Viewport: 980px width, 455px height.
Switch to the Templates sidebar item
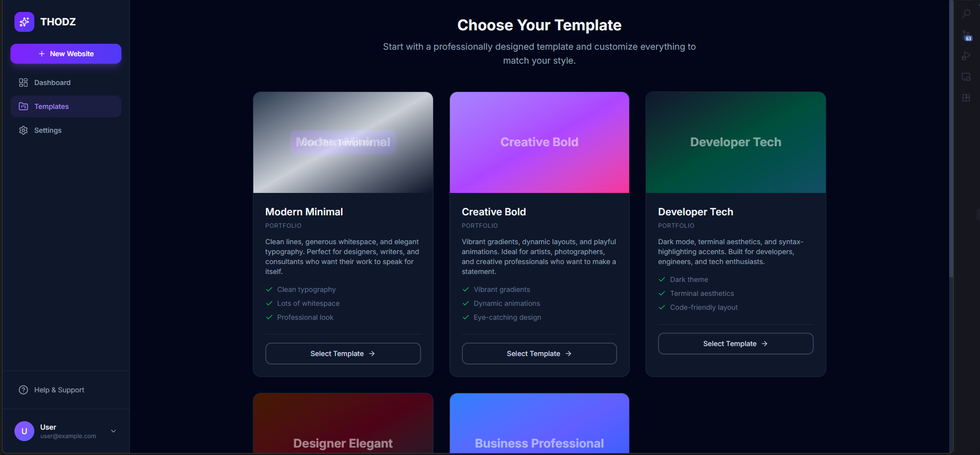tap(66, 106)
